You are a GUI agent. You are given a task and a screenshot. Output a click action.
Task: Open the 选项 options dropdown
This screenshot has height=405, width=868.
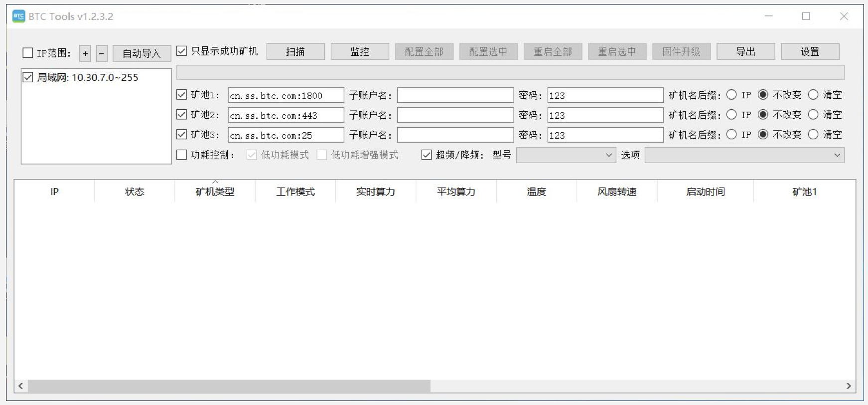pos(744,155)
